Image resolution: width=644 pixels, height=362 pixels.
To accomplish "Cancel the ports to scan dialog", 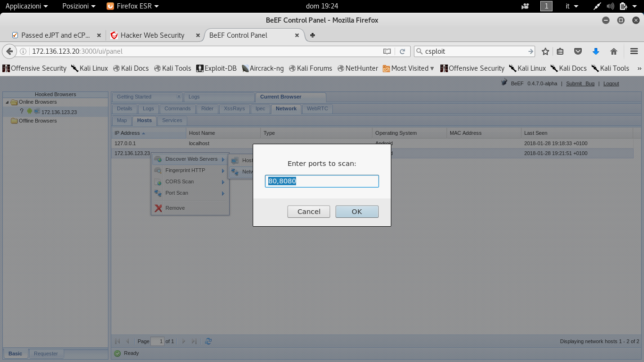I will pyautogui.click(x=309, y=212).
